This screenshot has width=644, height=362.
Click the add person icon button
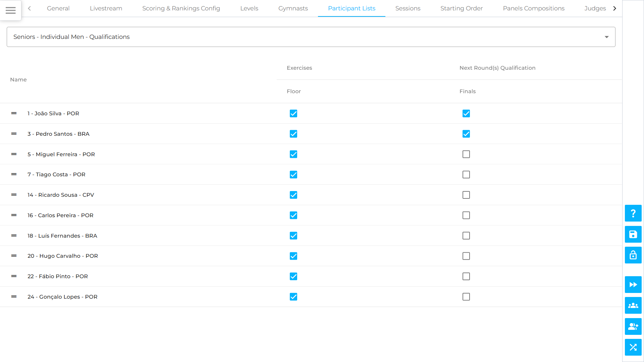(633, 326)
